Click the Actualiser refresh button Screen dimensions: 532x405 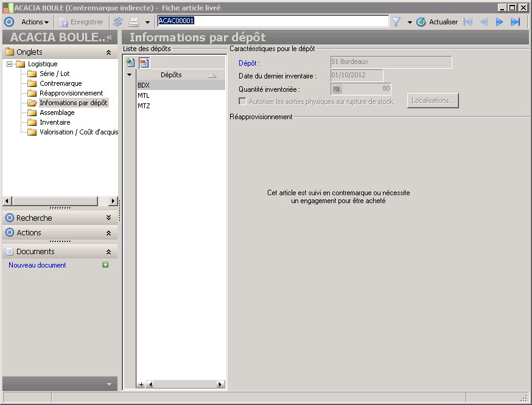click(437, 22)
